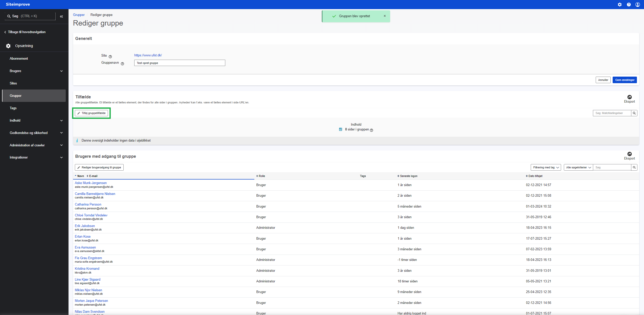Open the settings gear in top bar
Screen dimensions: 644x315
coord(619,5)
